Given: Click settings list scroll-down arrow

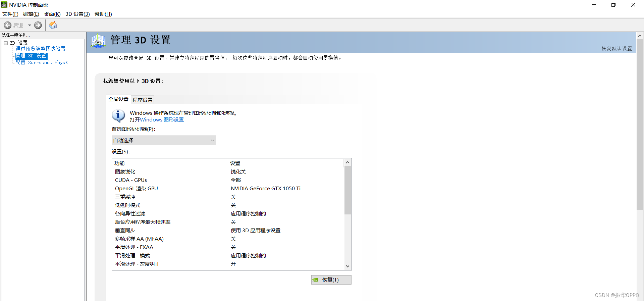Looking at the screenshot, I should point(347,266).
